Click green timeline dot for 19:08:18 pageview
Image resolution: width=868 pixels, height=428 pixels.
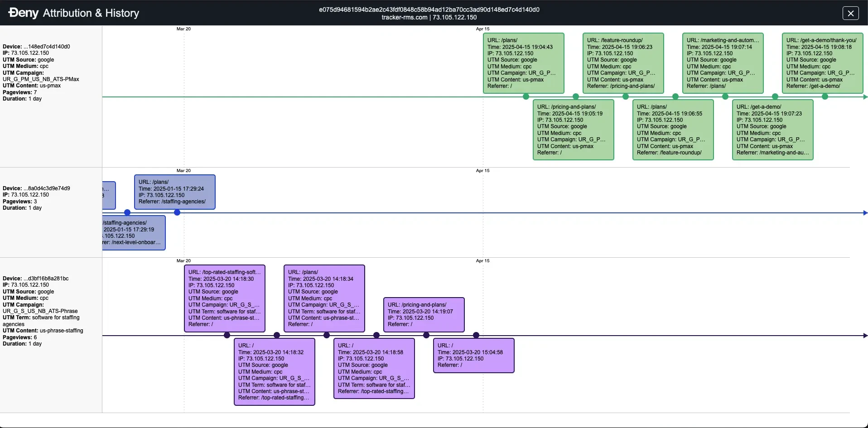click(825, 96)
